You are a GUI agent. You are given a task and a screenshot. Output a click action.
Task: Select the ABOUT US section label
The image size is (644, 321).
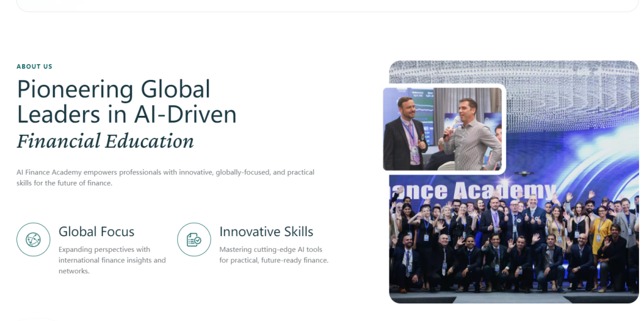(x=35, y=67)
